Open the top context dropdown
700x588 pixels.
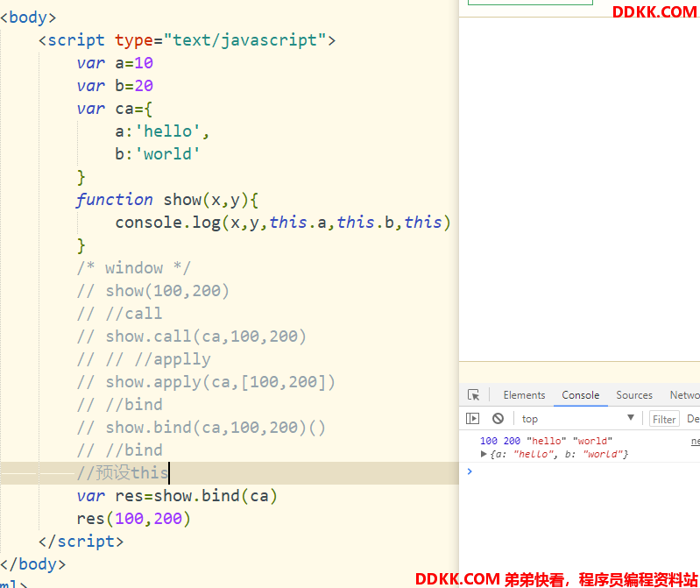tap(578, 418)
